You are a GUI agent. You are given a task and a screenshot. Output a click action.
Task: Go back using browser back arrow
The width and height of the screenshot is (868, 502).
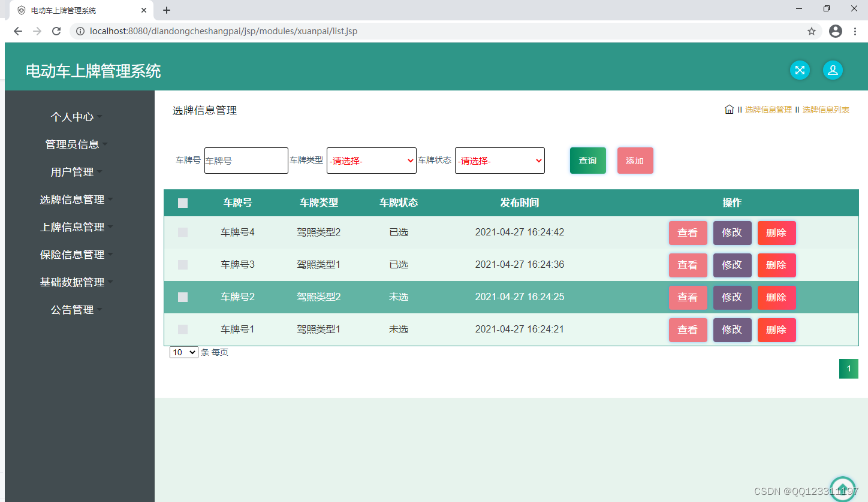[x=18, y=31]
